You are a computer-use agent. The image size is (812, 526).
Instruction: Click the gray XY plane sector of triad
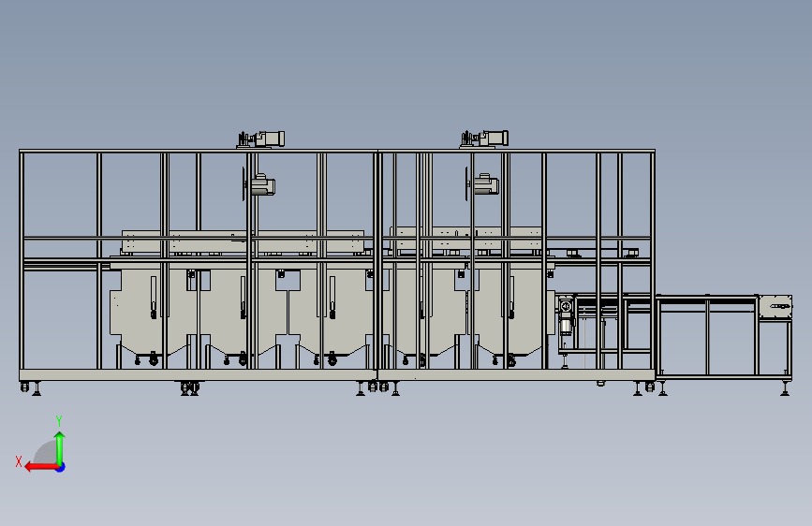[x=46, y=452]
